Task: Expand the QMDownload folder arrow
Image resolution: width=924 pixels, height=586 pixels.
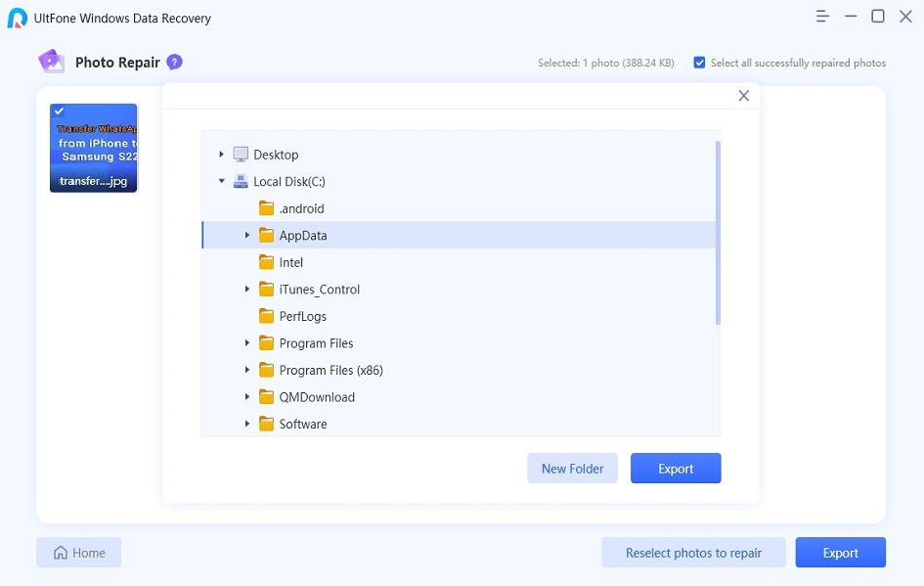Action: pyautogui.click(x=247, y=397)
